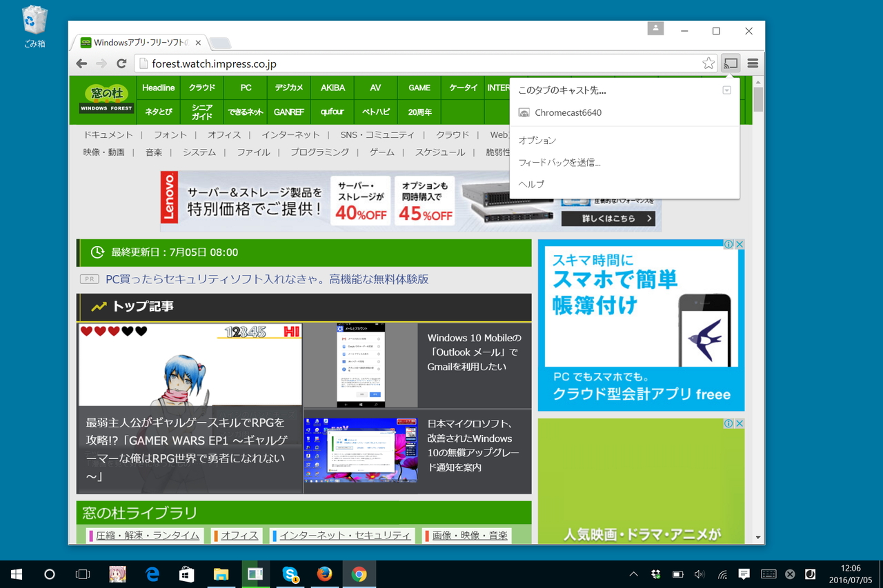Click the bookmark star in the address bar
The height and width of the screenshot is (588, 883).
click(708, 63)
